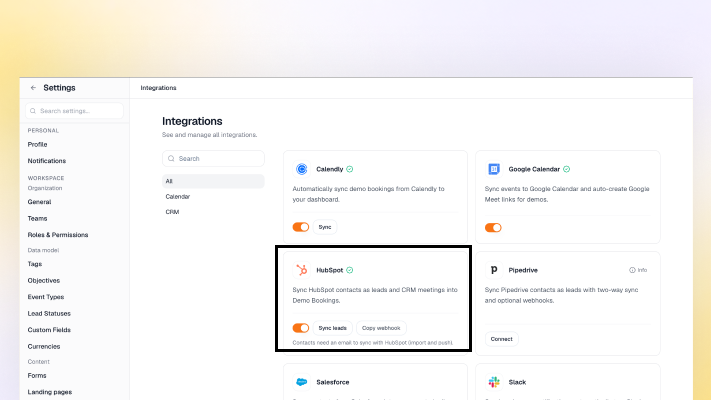Open Profile settings

click(37, 145)
